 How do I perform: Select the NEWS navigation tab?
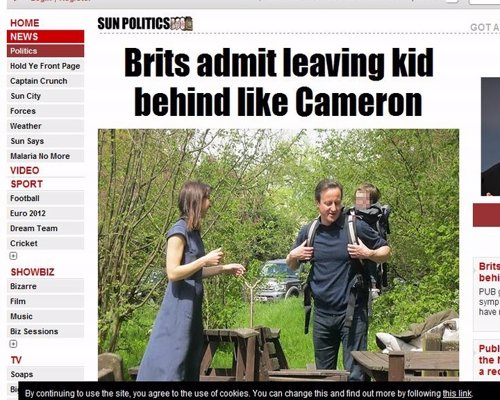[45, 36]
